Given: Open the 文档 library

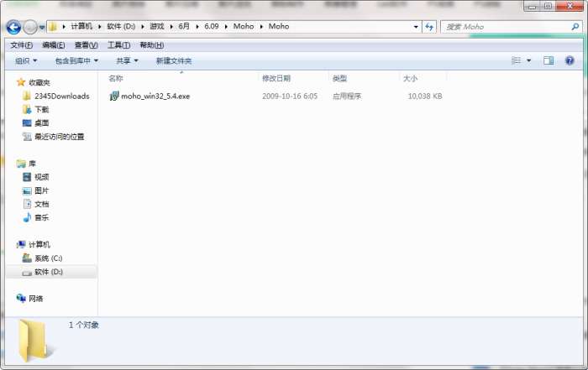Looking at the screenshot, I should coord(42,204).
